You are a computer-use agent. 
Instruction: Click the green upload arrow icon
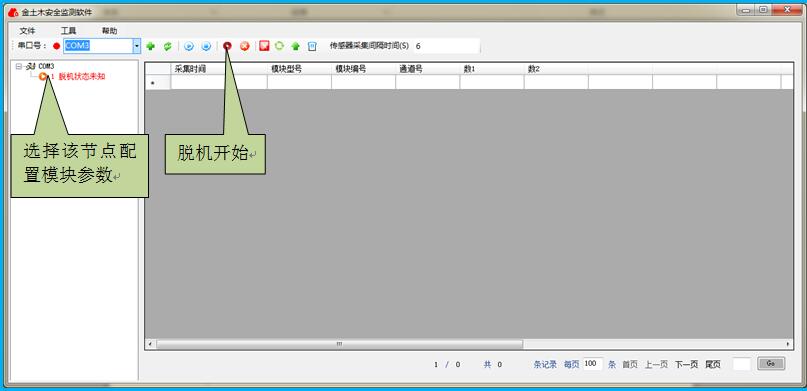[x=295, y=46]
